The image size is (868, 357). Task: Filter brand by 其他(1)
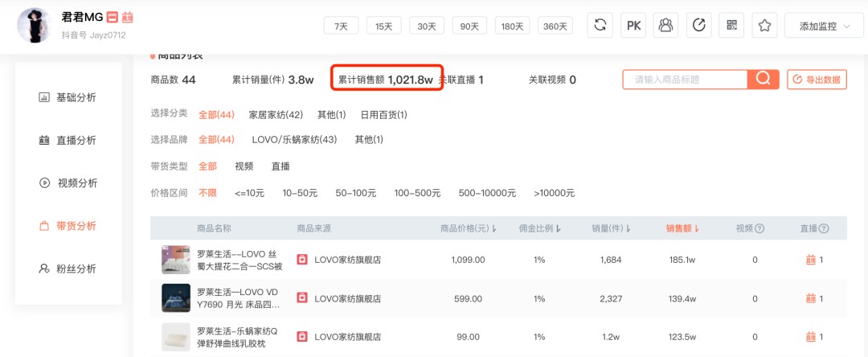point(369,140)
